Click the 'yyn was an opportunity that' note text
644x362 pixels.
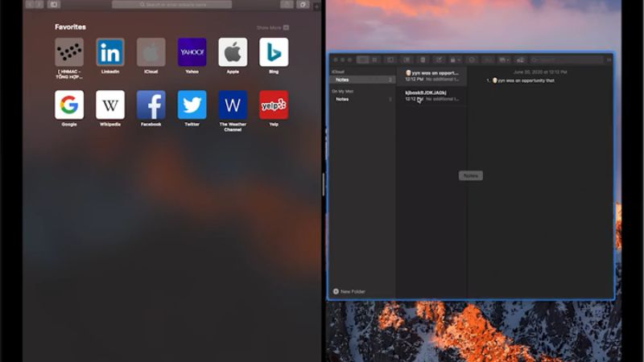pyautogui.click(x=526, y=80)
